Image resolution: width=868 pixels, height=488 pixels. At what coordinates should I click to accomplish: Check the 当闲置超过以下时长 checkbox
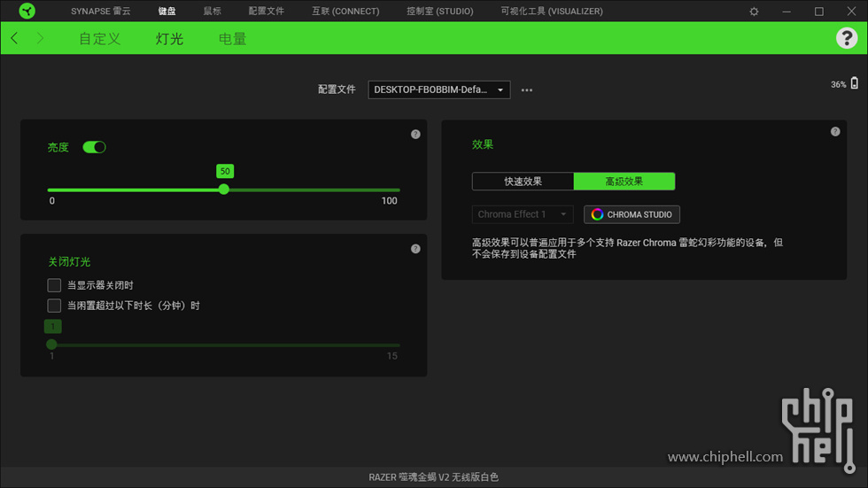pos(54,306)
